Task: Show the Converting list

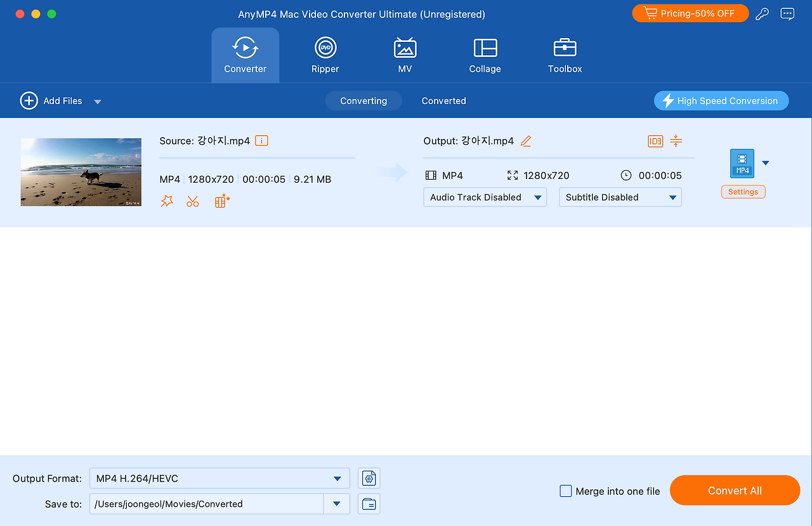Action: [x=363, y=101]
